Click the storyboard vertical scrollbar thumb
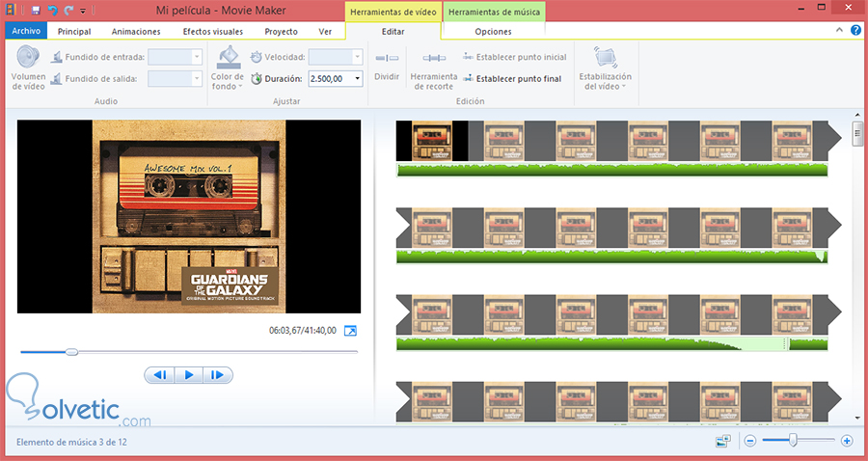868x461 pixels. coord(858,133)
